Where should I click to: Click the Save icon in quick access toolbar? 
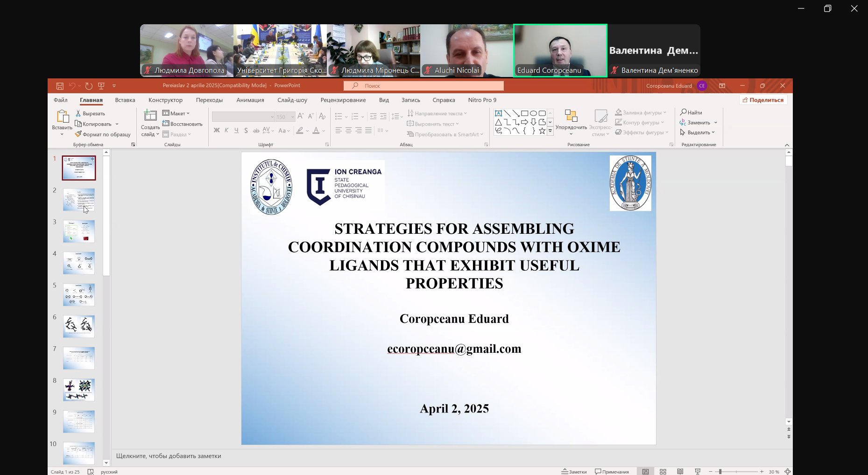[x=60, y=86]
